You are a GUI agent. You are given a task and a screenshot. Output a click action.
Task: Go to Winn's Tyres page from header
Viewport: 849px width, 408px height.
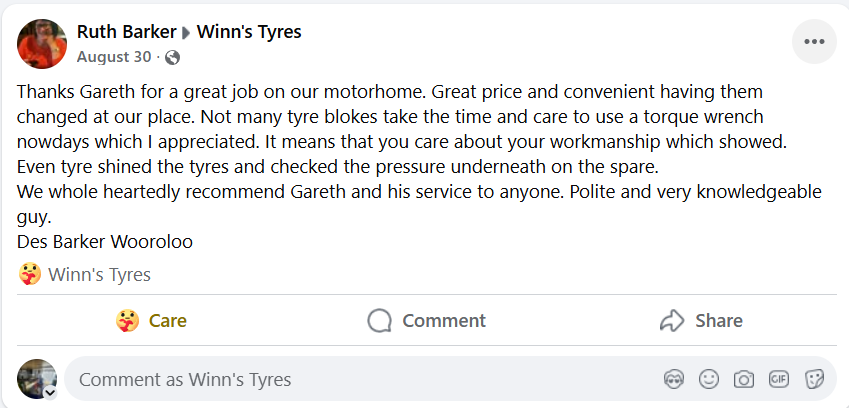pyautogui.click(x=249, y=32)
